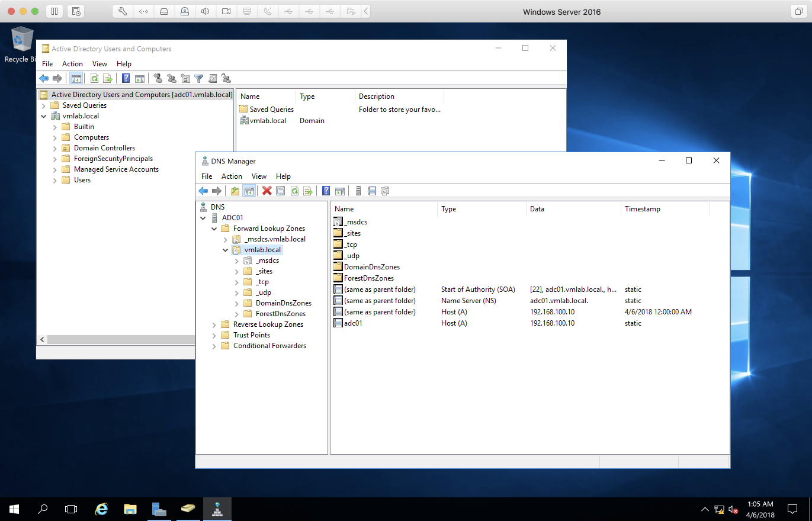
Task: Collapse the vmlab.local zone in DNS tree
Action: coord(225,250)
